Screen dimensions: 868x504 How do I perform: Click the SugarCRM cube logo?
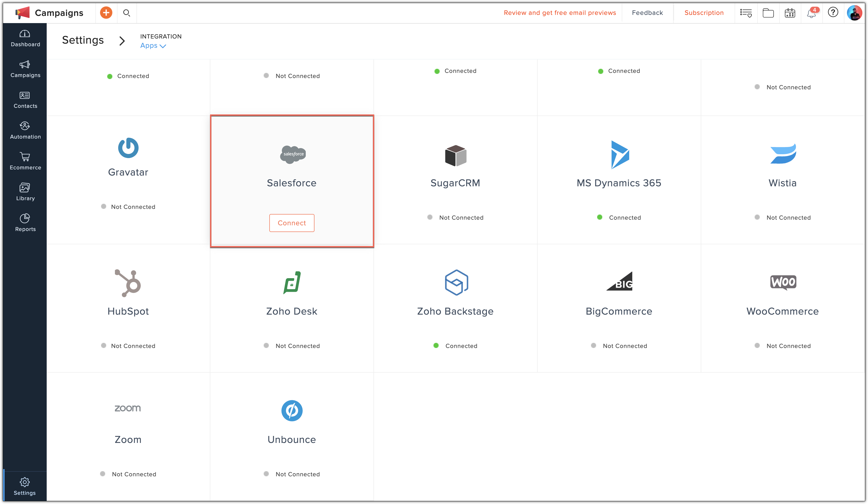click(x=455, y=155)
